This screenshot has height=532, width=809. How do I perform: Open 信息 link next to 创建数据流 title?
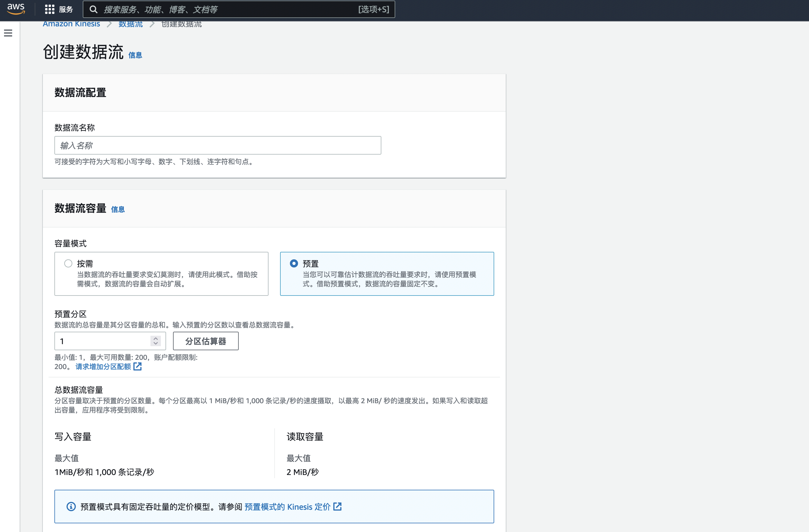pos(135,55)
